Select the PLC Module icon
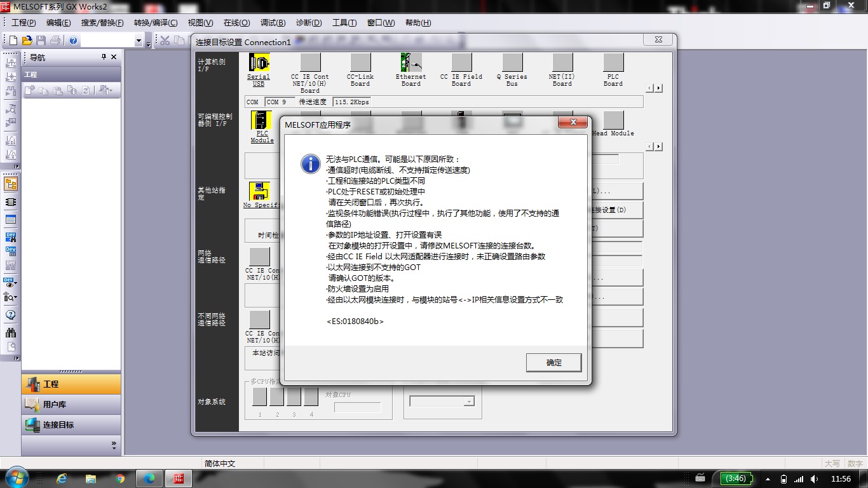Viewport: 868px width, 488px height. coord(261,121)
